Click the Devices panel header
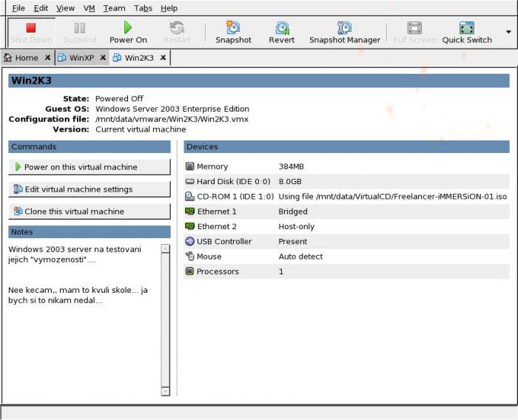Viewport: 518px width, 420px height. 346,146
